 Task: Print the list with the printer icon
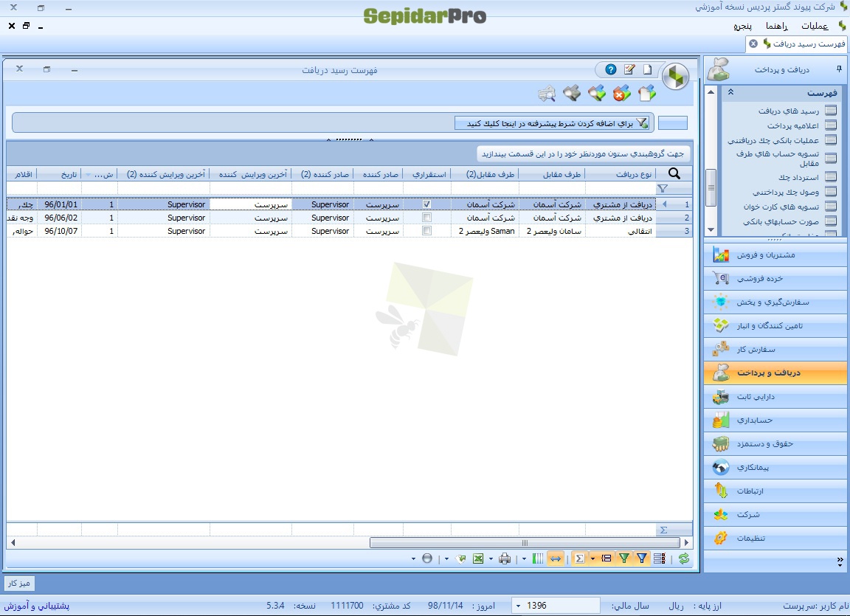[x=505, y=558]
